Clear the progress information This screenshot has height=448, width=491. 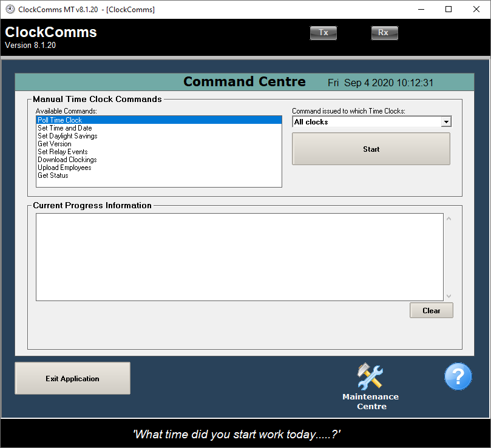431,310
